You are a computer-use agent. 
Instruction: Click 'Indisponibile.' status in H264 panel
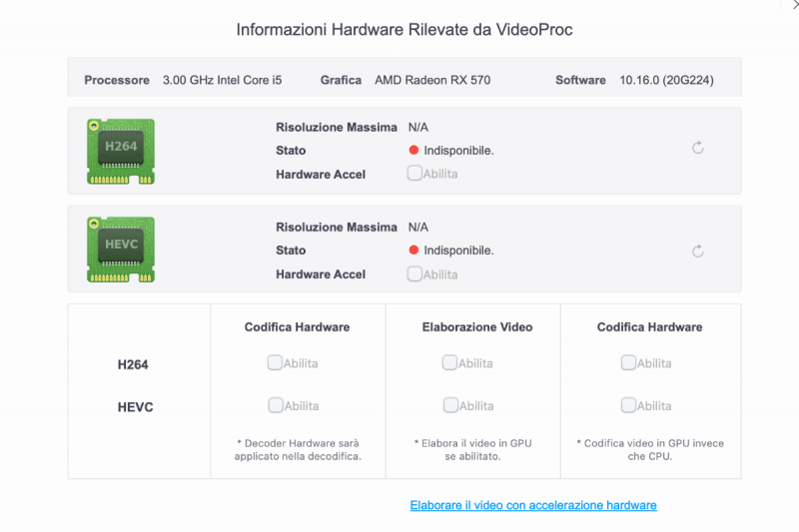458,151
